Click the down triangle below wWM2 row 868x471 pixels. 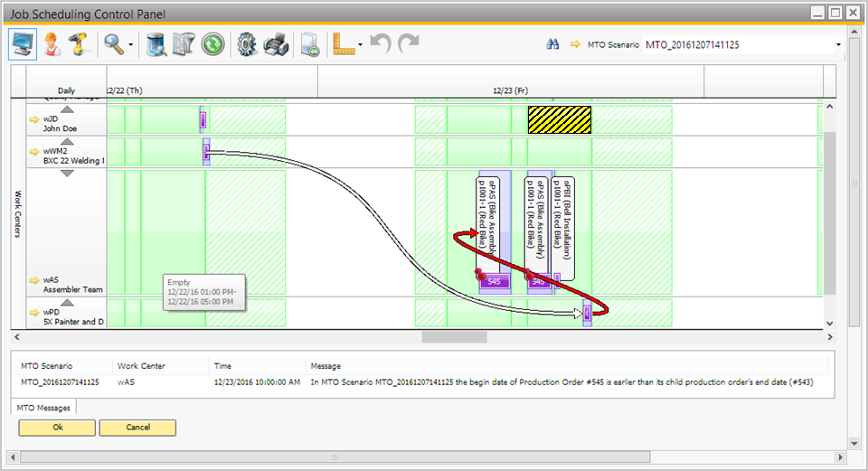tap(67, 173)
